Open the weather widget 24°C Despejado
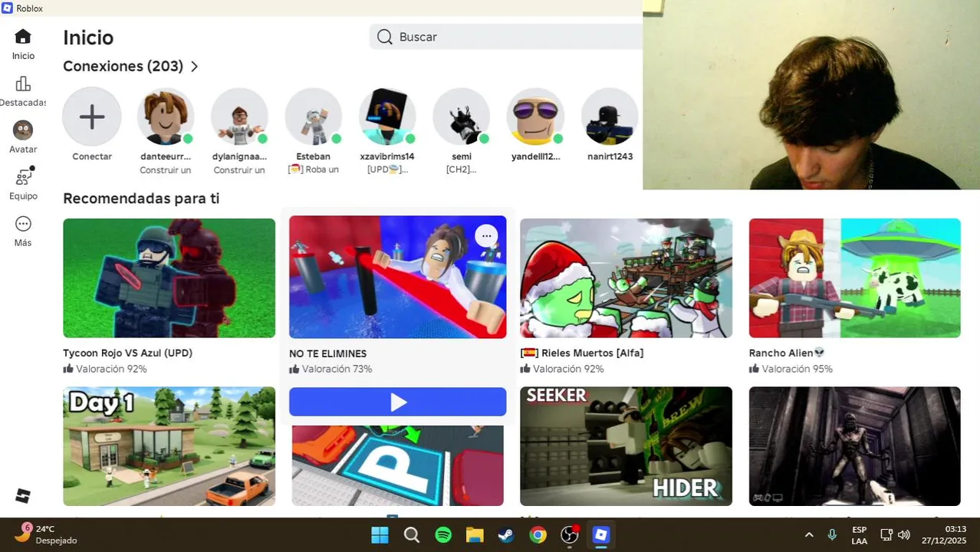980x552 pixels. click(46, 534)
